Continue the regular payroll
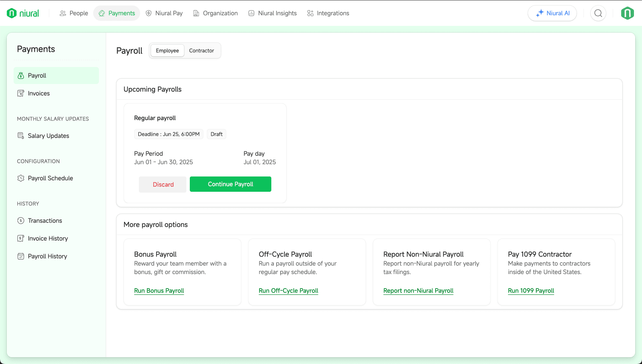 pos(231,184)
